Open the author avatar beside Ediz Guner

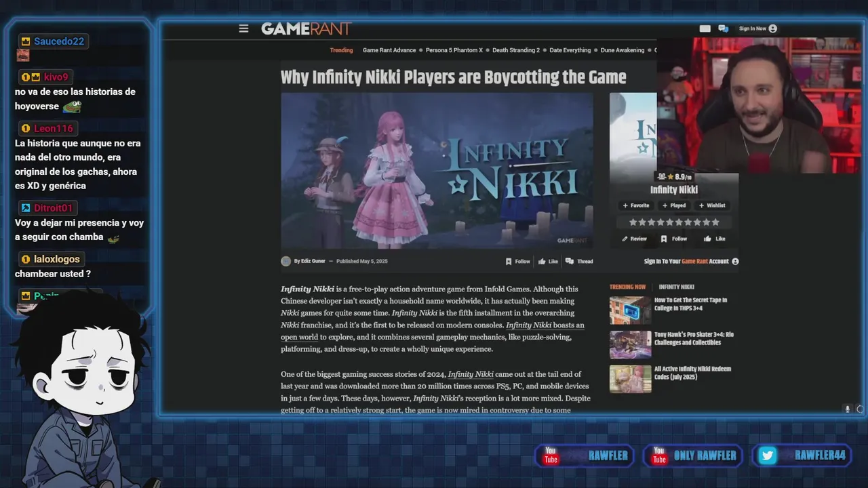pos(286,261)
